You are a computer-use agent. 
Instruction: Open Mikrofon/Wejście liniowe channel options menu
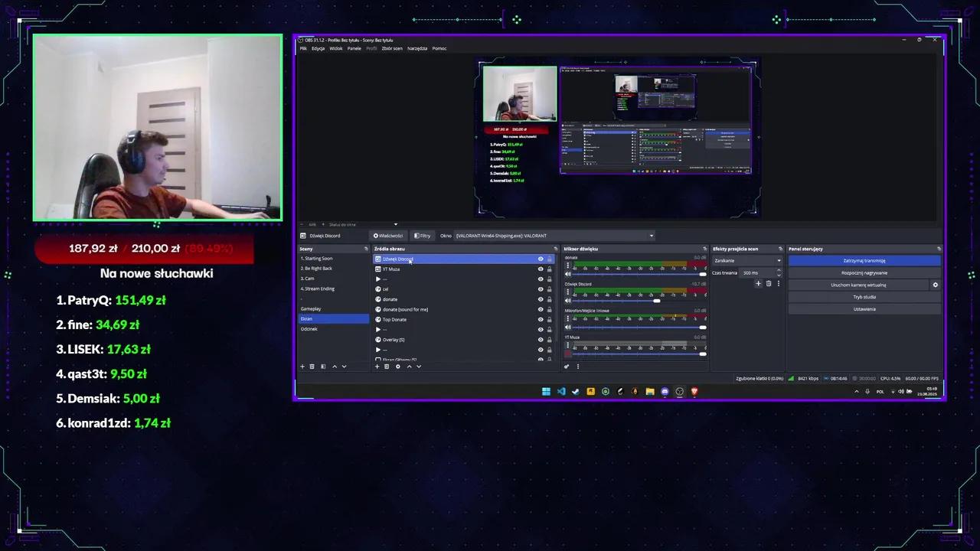click(x=567, y=319)
